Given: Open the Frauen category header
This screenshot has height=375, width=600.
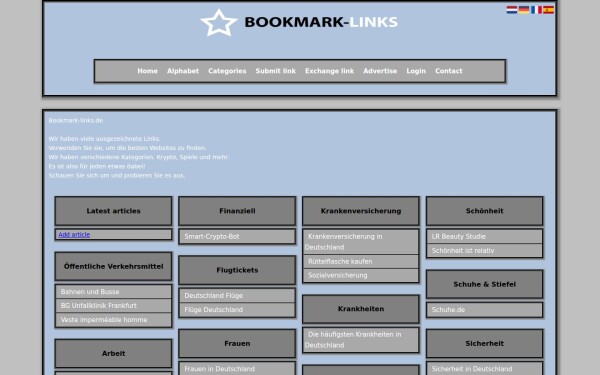Looking at the screenshot, I should click(237, 344).
